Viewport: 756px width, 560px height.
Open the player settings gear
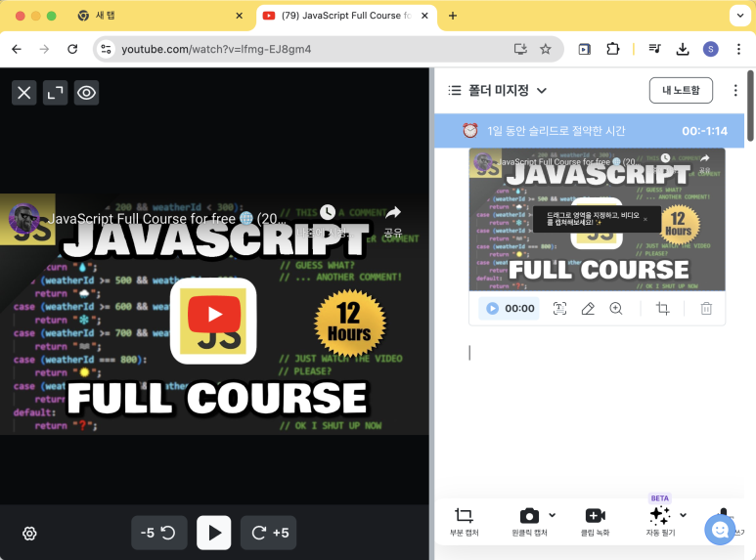point(29,533)
